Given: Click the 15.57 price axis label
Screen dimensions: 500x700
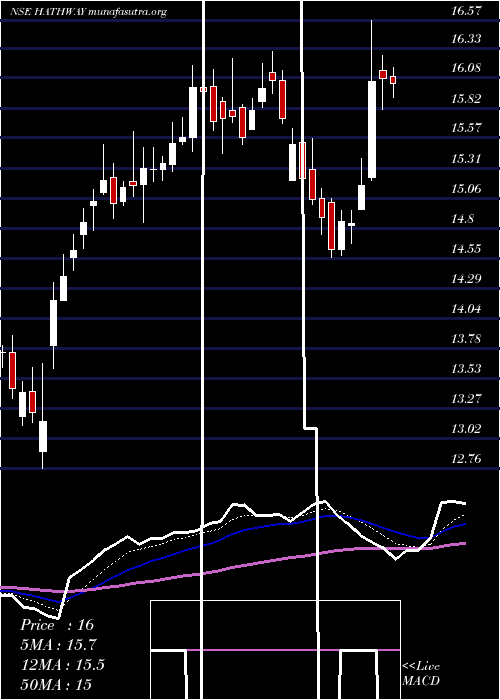Looking at the screenshot, I should 466,128.
